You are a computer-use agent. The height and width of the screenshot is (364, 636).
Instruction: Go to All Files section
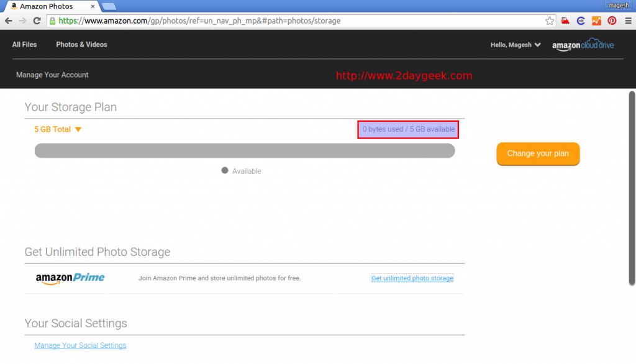pyautogui.click(x=24, y=45)
